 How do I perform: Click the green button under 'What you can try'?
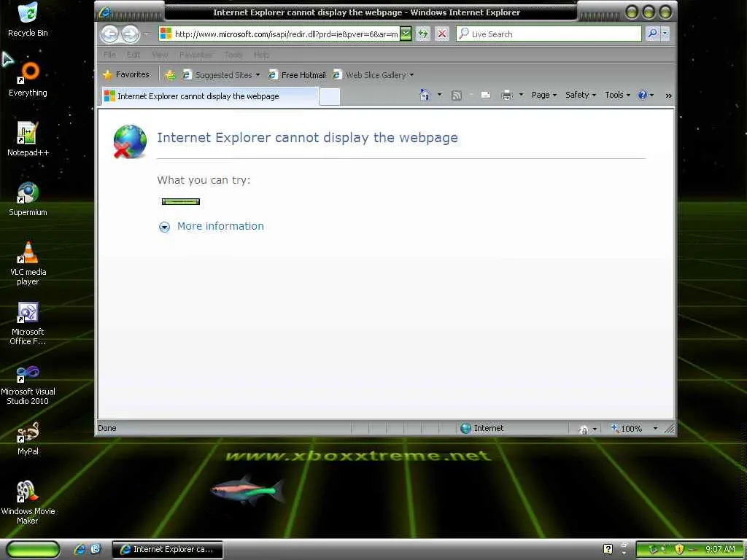[x=181, y=201]
